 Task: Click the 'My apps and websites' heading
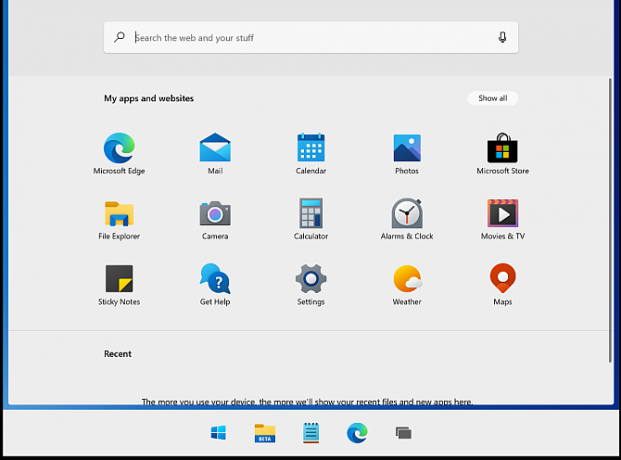[x=149, y=98]
